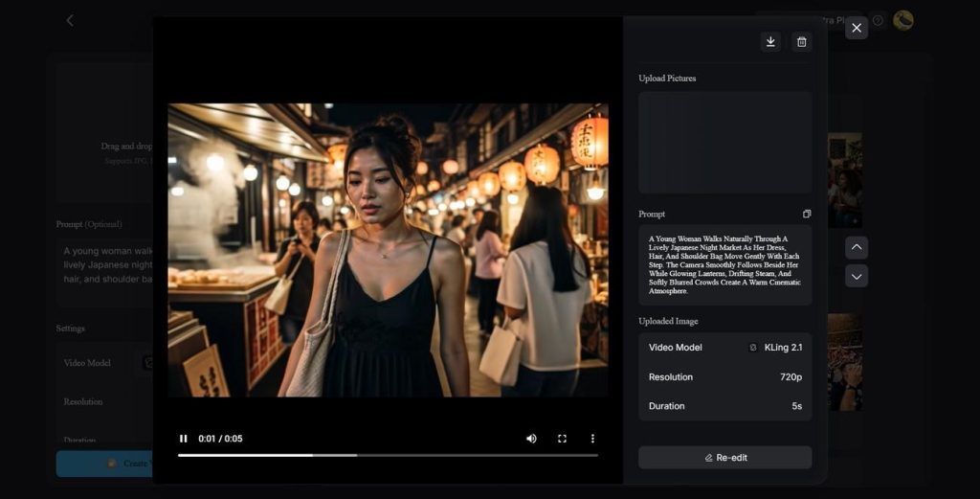Click the 5s duration value
The width and height of the screenshot is (980, 499).
(797, 406)
